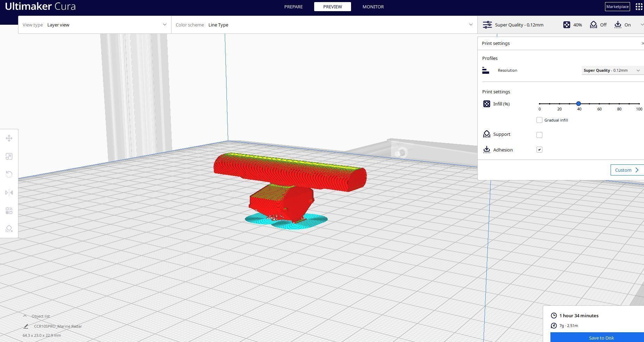Enable the Gradual infill checkbox

click(539, 120)
